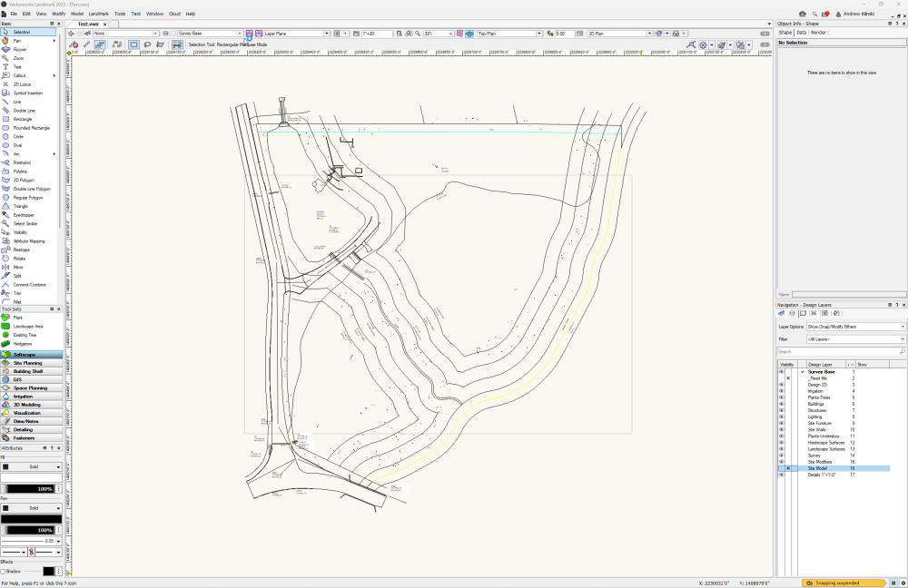Screen dimensions: 908x588
Task: Toggle visibility of the Site Walls layer
Action: 781,430
